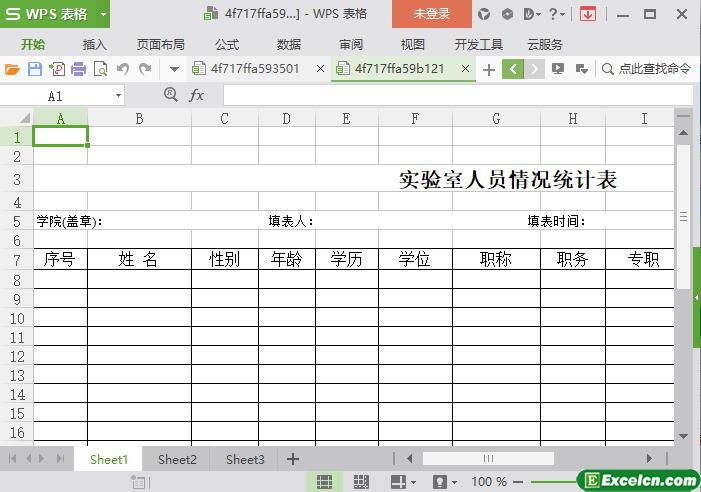Select column D header
Viewport: 701px width, 492px height.
coord(286,118)
